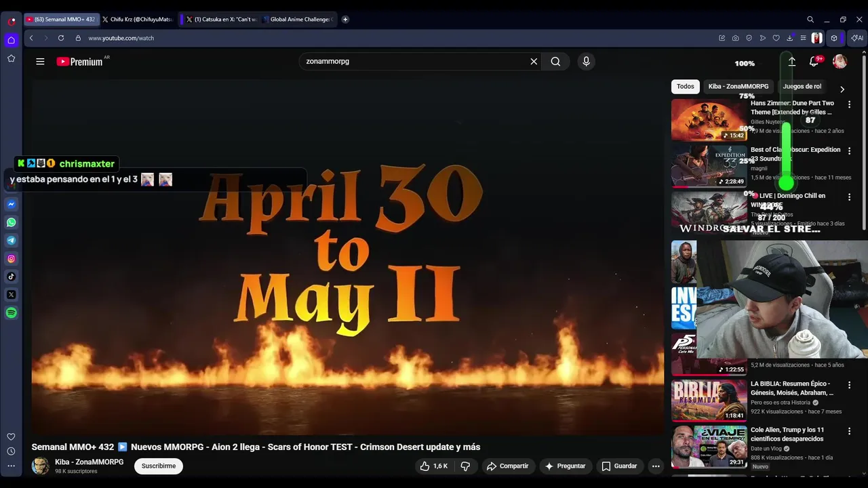Open a new browser tab
The image size is (868, 488).
click(x=345, y=20)
